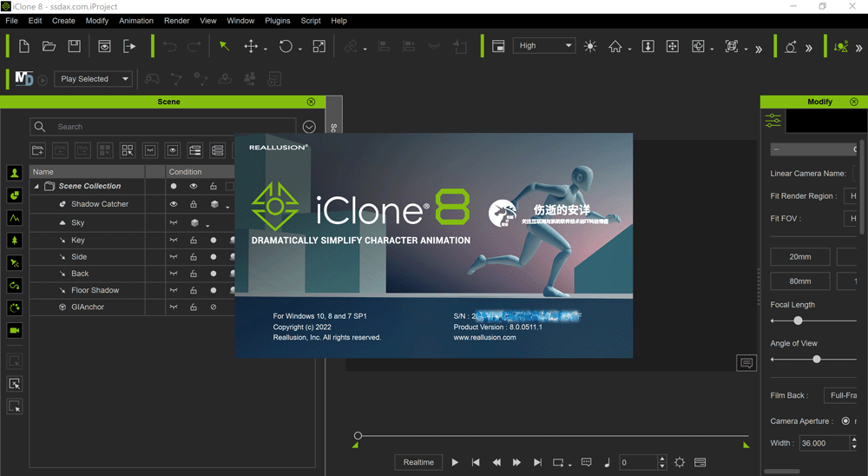
Task: Click the Home view icon
Action: [615, 46]
